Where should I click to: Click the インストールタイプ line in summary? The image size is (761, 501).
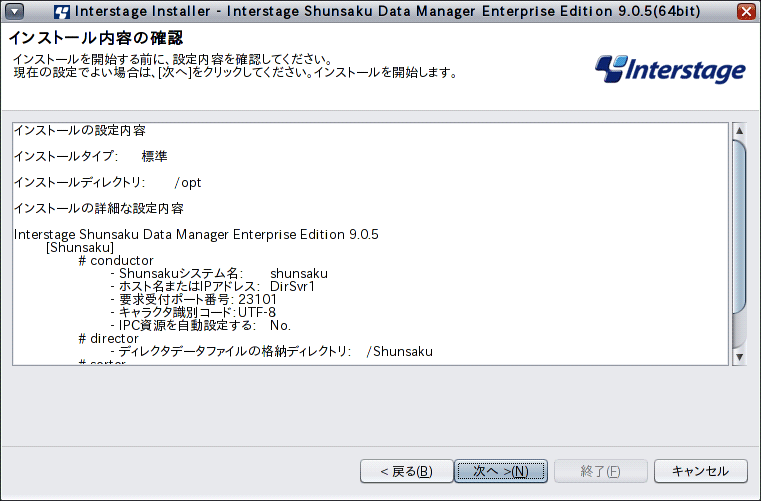coord(91,156)
